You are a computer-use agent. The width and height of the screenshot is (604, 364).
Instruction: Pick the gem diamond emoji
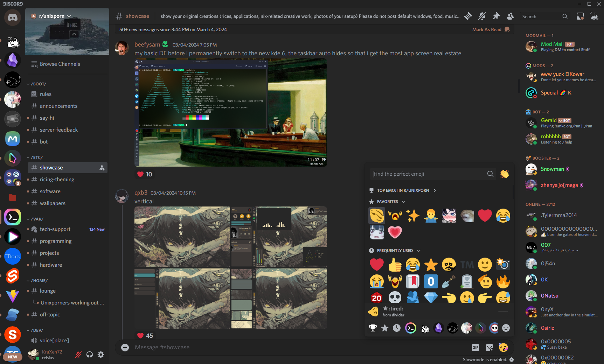(431, 297)
